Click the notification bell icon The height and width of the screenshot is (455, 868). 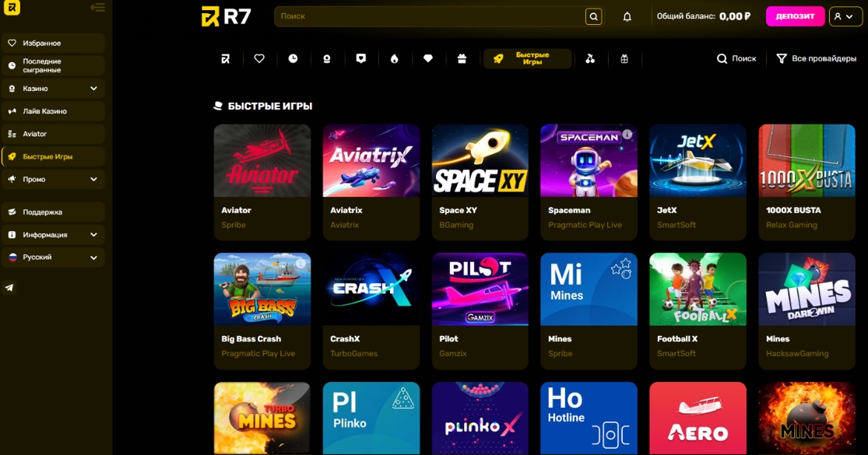[x=627, y=16]
